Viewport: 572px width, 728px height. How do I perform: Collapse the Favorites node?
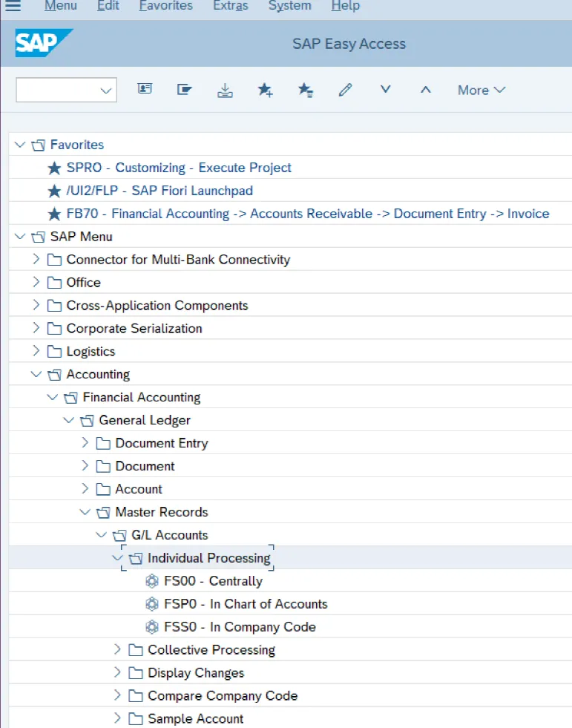[20, 145]
